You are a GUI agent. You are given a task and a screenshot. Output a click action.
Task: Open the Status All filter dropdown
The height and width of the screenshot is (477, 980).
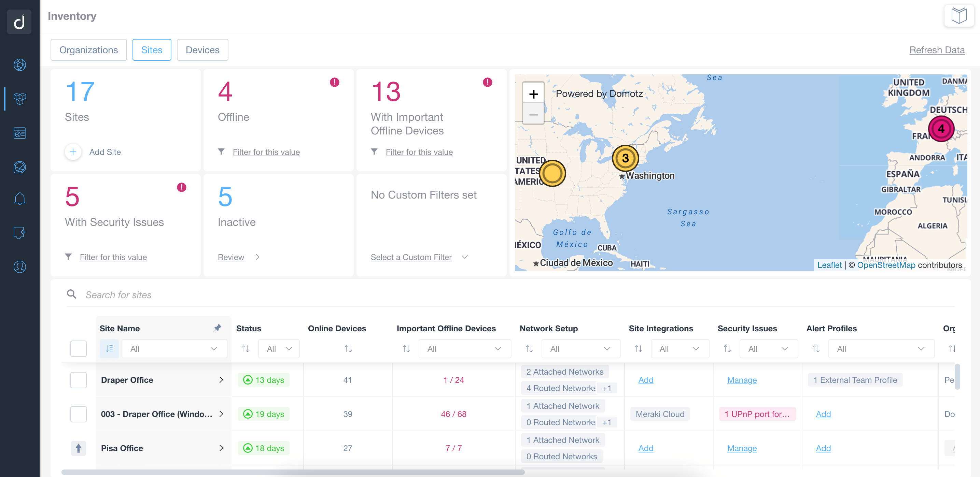pos(279,348)
